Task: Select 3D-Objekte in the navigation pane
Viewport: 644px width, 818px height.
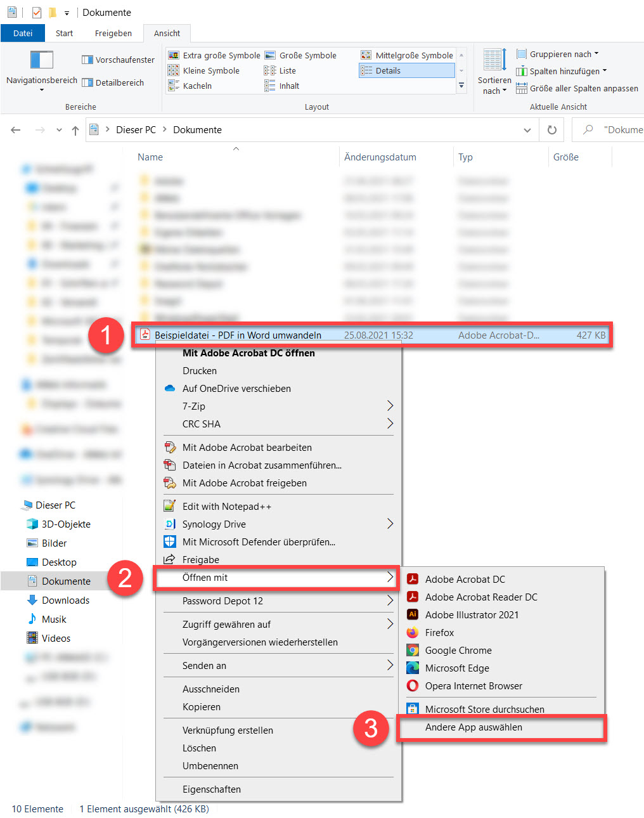Action: pos(66,524)
